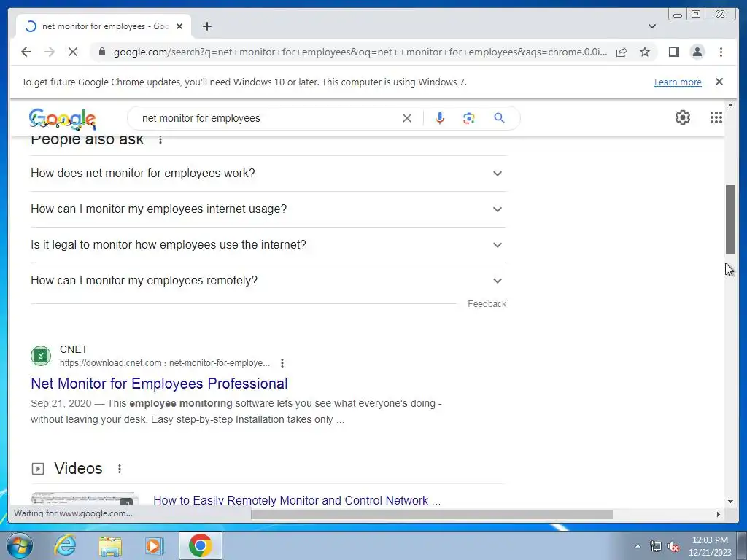Bookmark this page with the star
Screen dimensions: 747x560
[645, 52]
